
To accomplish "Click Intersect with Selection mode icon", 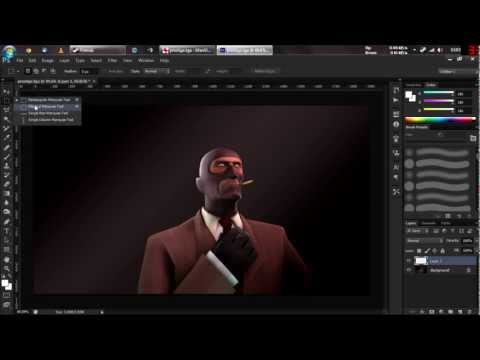I will point(53,71).
